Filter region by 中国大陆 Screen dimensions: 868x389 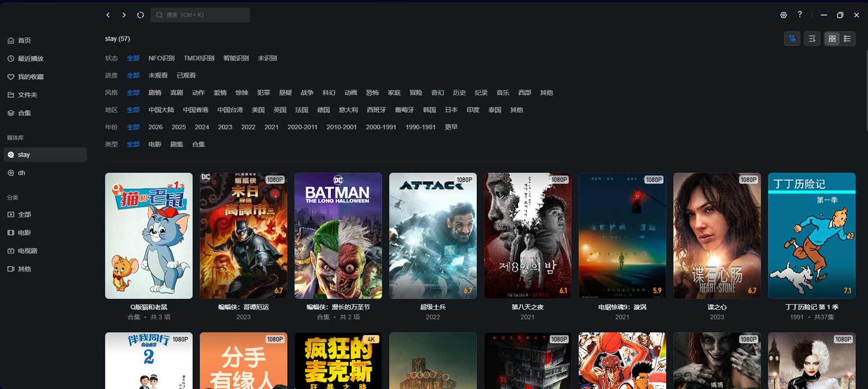coord(161,109)
